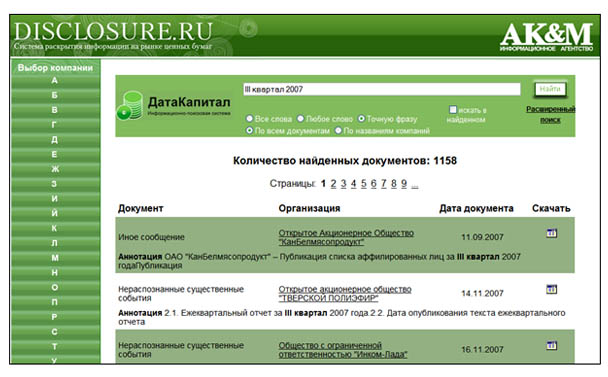Screen dimensions: 608x377
Task: Open the 'Инком-Лада' organization link
Action: click(343, 349)
